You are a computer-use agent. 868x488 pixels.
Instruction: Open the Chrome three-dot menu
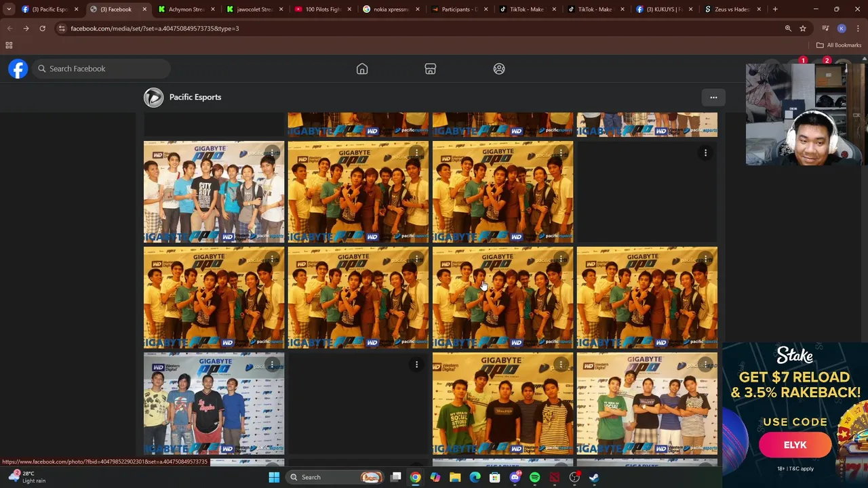(x=858, y=28)
